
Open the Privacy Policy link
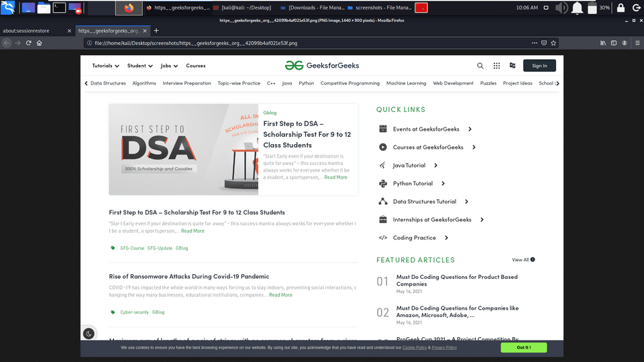(x=444, y=348)
